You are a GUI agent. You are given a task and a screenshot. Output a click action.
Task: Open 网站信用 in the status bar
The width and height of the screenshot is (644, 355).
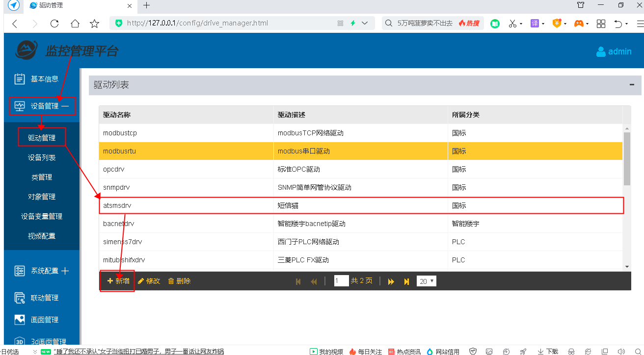click(x=443, y=351)
